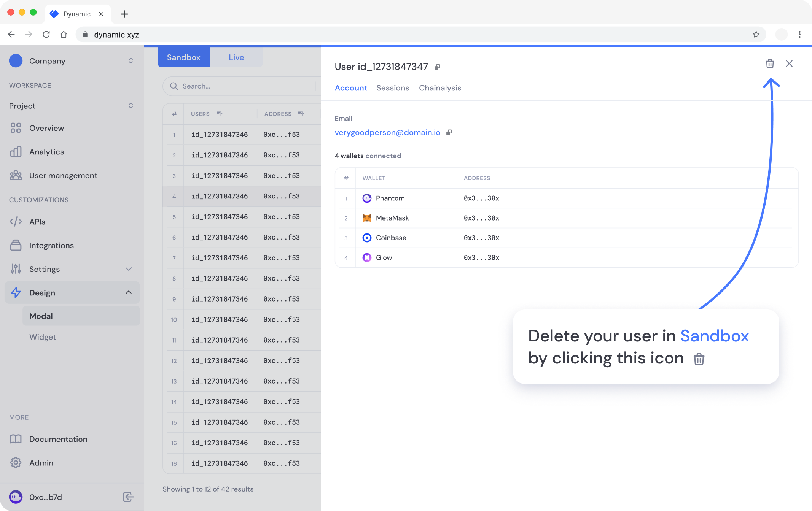Switch to the Sessions tab

(x=392, y=88)
